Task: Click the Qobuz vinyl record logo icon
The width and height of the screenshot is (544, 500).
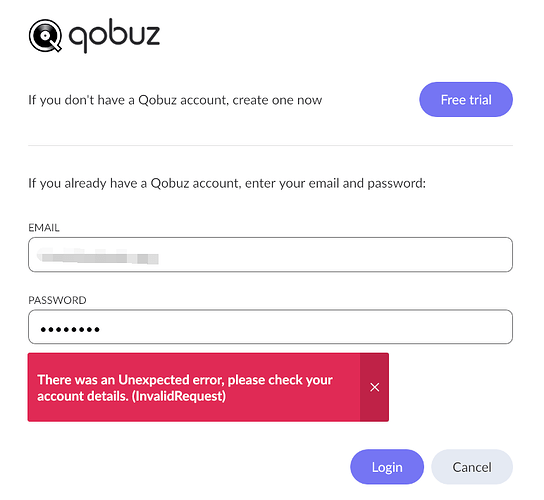Action: click(x=45, y=35)
